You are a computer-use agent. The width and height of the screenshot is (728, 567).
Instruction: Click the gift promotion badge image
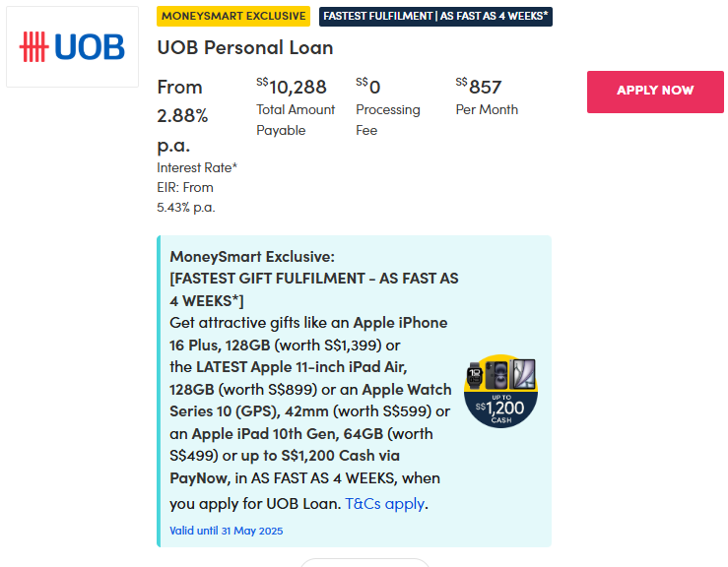tap(500, 391)
